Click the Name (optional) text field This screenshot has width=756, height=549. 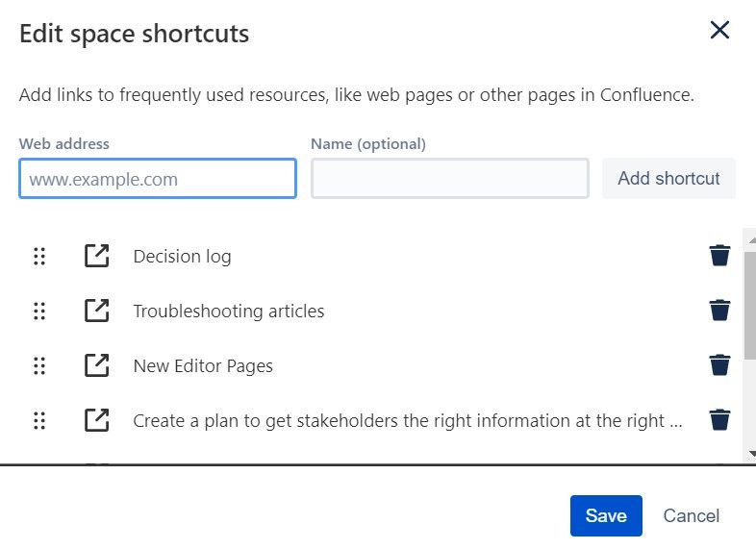pos(449,179)
